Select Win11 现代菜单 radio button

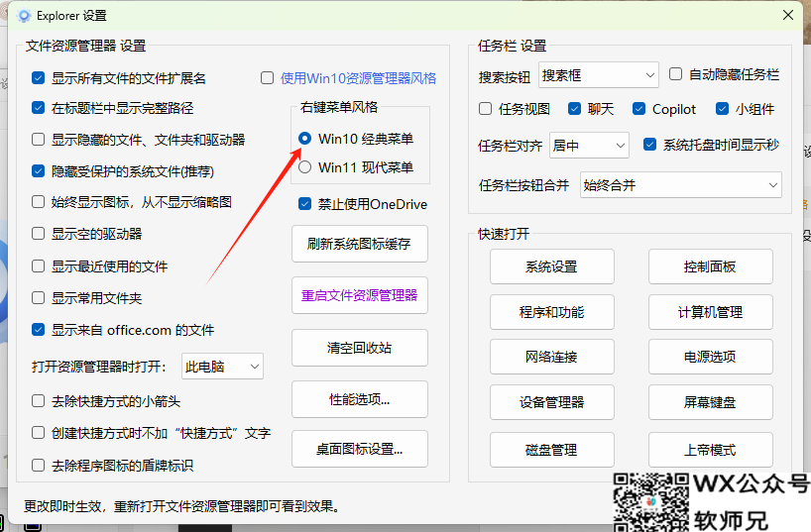click(304, 167)
